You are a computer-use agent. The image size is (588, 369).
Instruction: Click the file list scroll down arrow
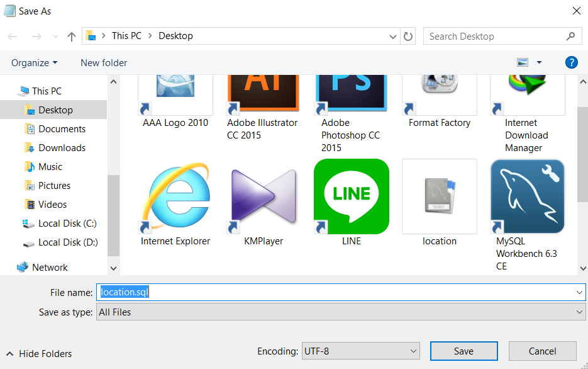click(x=583, y=268)
